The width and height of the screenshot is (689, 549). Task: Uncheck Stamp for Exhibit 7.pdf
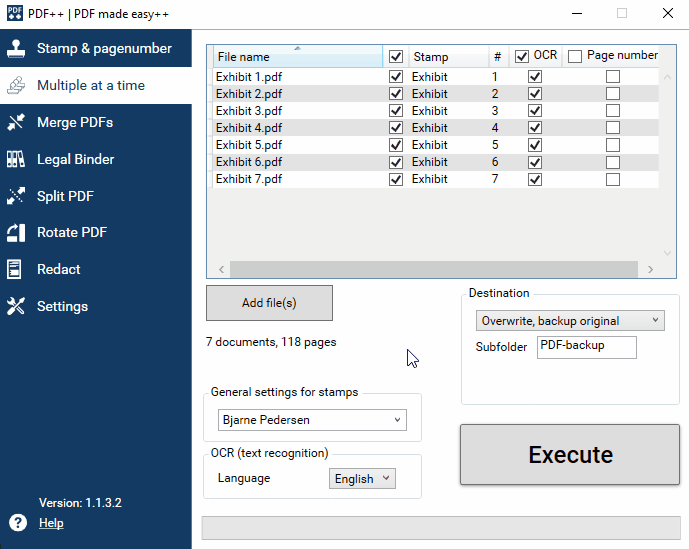click(396, 179)
